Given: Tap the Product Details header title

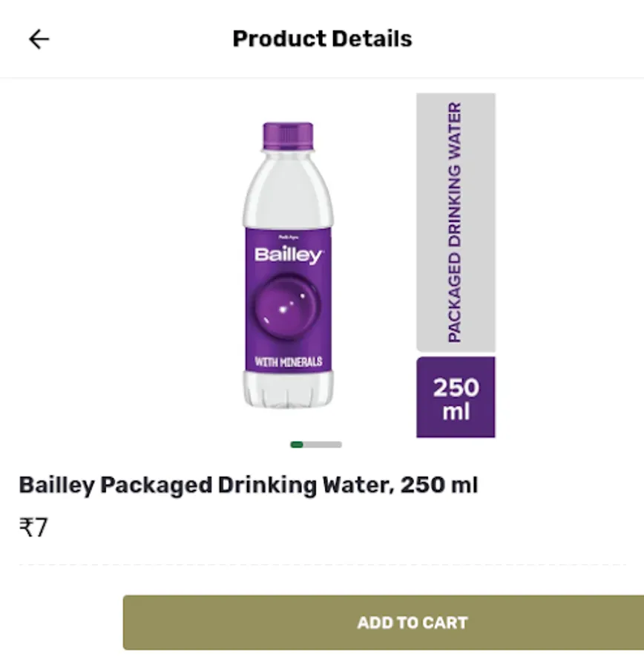Looking at the screenshot, I should (x=322, y=39).
